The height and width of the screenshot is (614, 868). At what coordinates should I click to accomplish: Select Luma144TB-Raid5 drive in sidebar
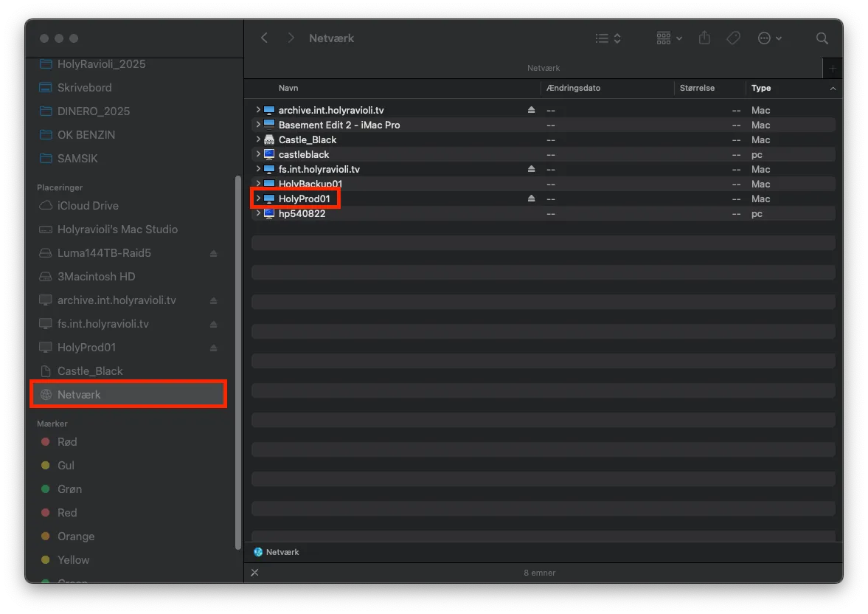(104, 253)
